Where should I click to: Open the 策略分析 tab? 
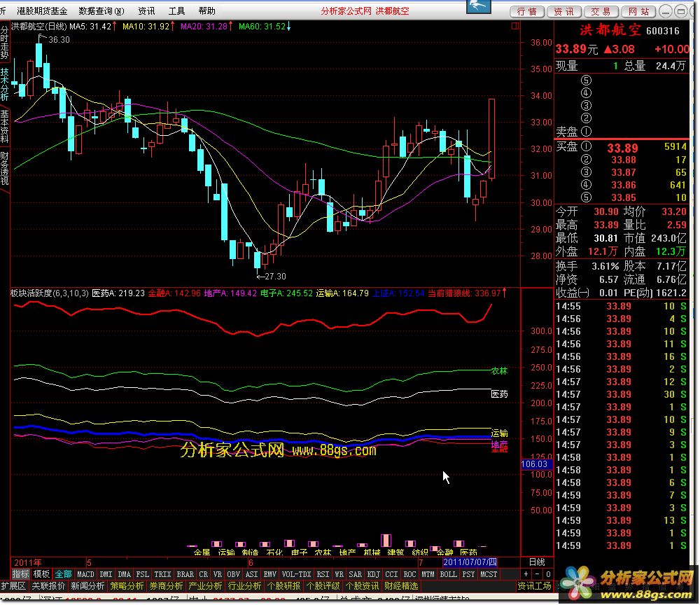[x=127, y=586]
